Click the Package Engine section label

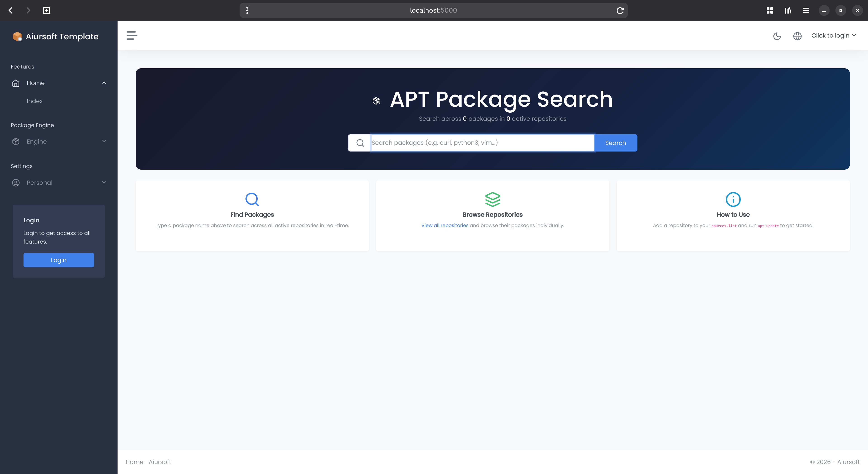[x=32, y=125]
